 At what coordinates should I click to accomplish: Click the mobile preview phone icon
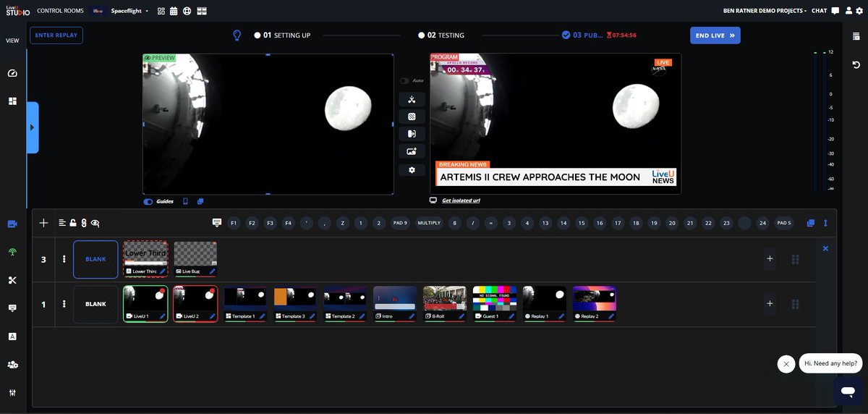[185, 201]
